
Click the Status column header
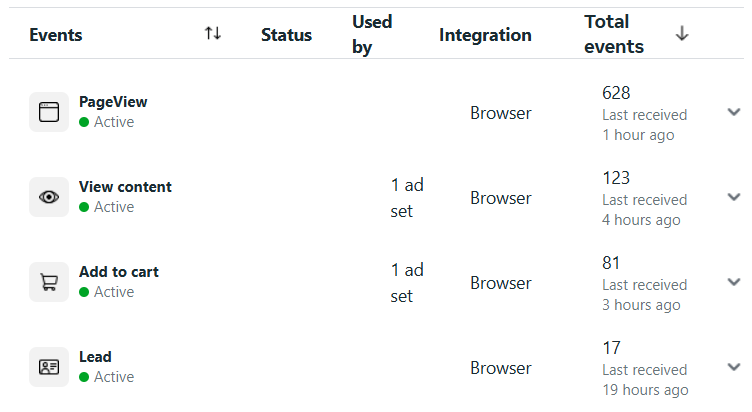coord(286,35)
